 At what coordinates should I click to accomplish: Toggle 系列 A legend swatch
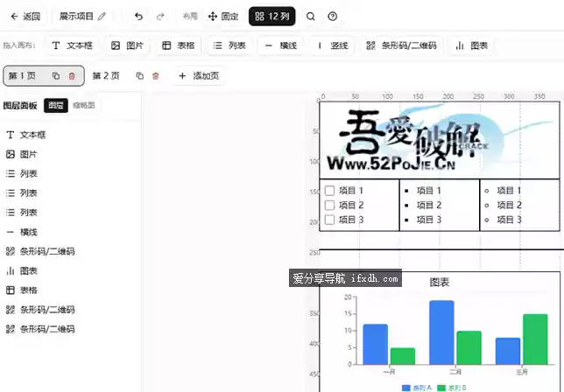[405, 388]
